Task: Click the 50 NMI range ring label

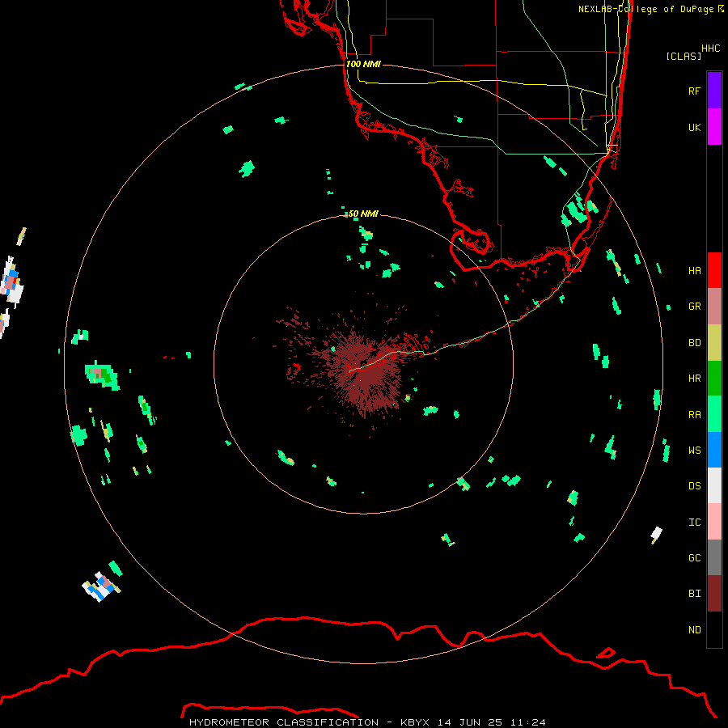Action: (x=363, y=214)
